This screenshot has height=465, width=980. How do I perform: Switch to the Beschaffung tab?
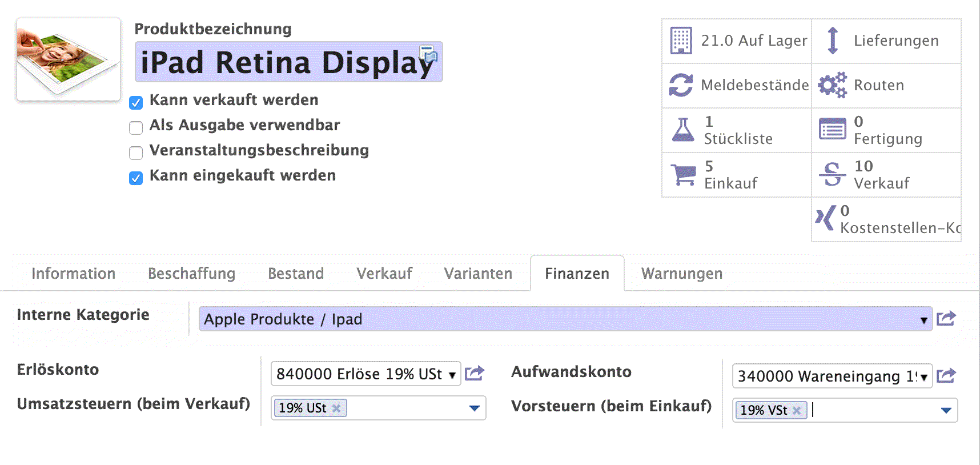click(191, 274)
